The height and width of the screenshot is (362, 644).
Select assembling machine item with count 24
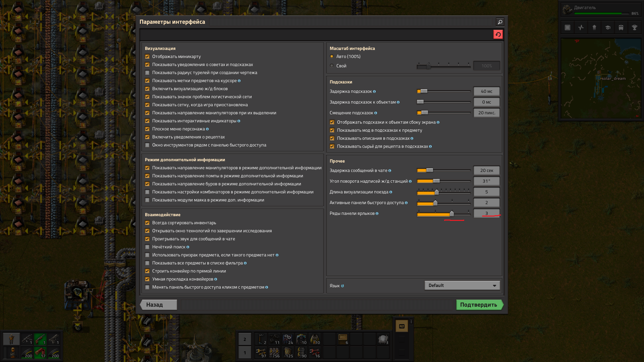pos(288,339)
